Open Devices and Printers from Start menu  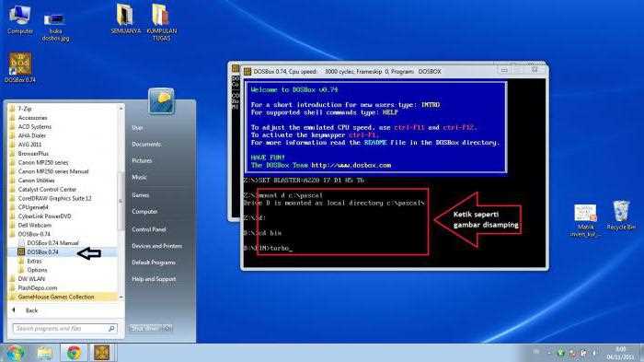point(157,246)
